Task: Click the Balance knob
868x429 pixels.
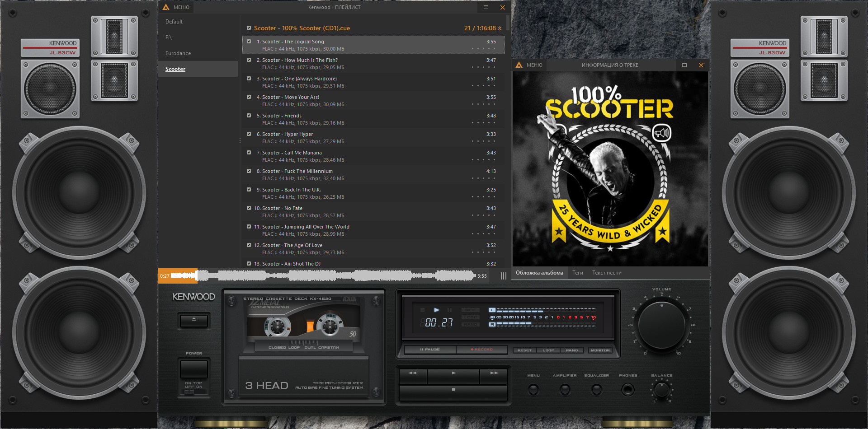Action: click(x=662, y=389)
